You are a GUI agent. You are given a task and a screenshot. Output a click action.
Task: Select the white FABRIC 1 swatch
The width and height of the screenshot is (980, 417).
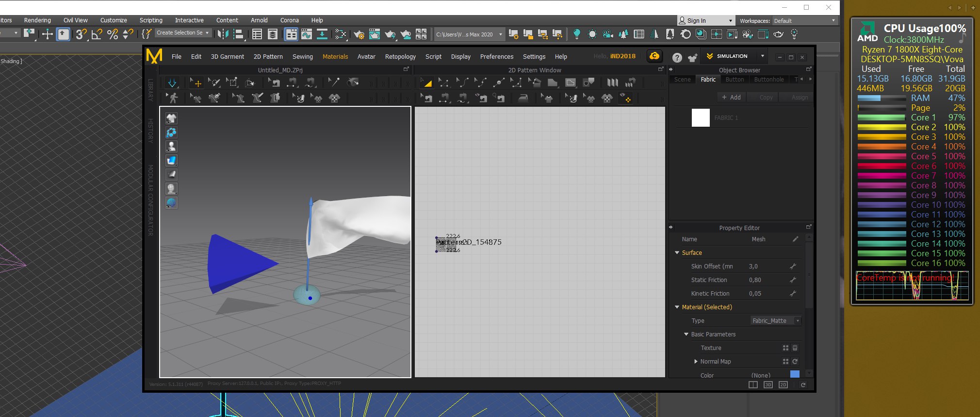tap(701, 118)
